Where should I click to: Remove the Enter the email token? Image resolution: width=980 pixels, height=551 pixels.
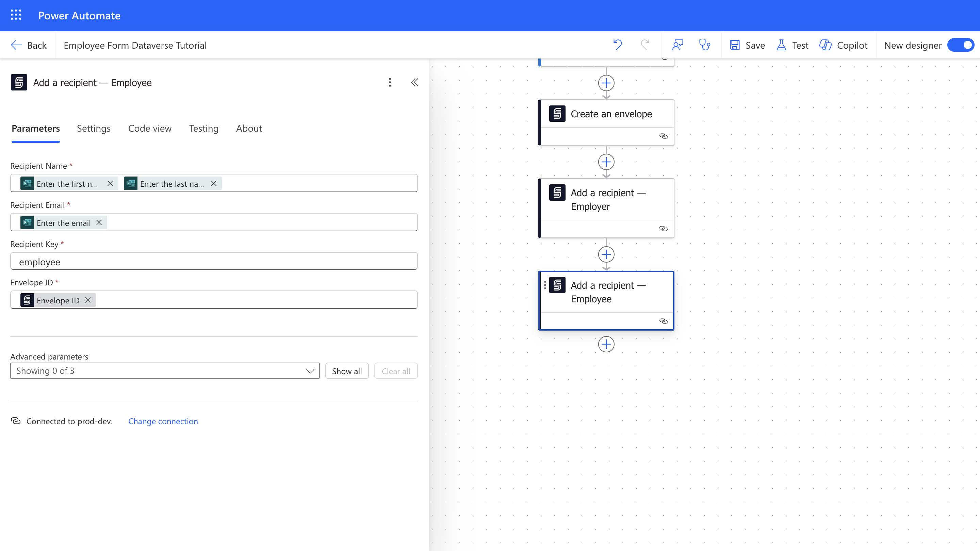99,222
